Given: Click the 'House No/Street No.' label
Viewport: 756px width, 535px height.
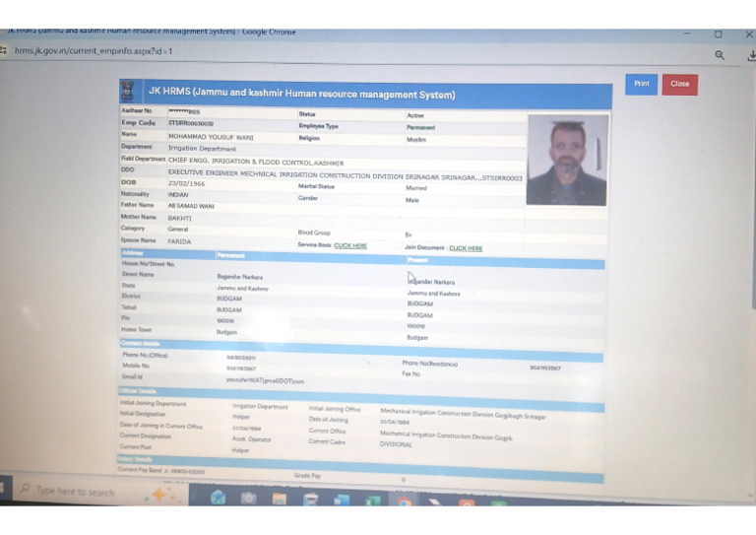Looking at the screenshot, I should click(148, 264).
